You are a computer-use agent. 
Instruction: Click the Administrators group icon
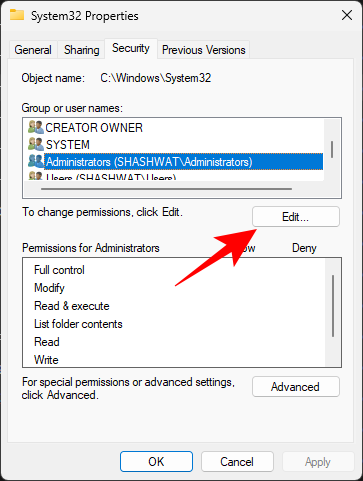[36, 161]
